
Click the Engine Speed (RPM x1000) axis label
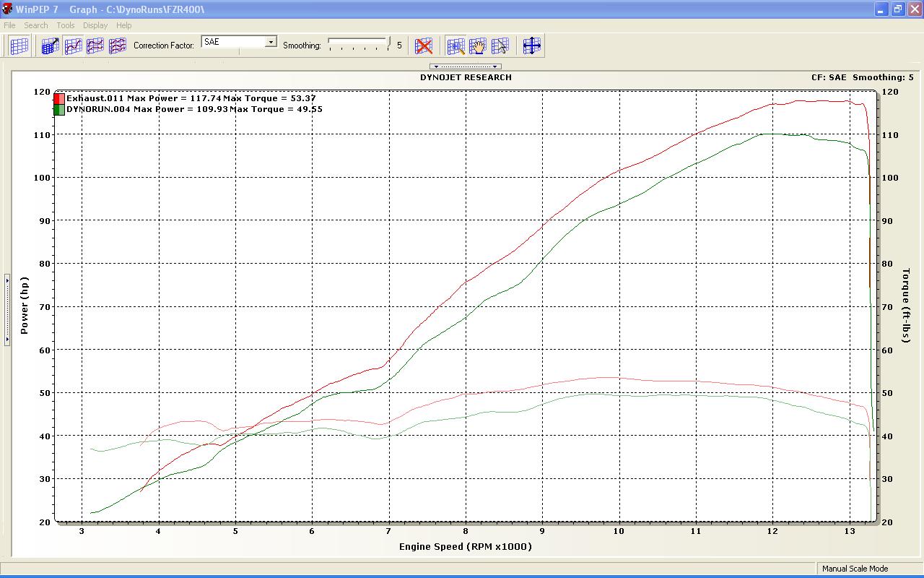(x=466, y=546)
